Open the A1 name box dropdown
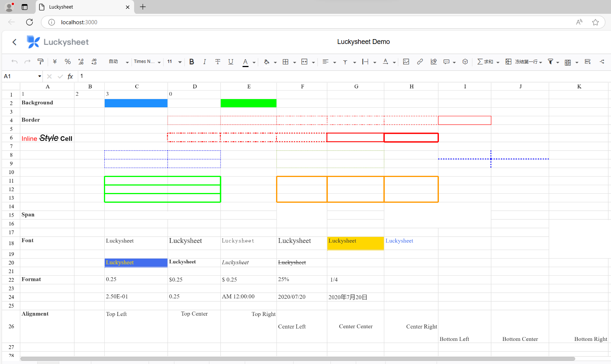 [39, 76]
